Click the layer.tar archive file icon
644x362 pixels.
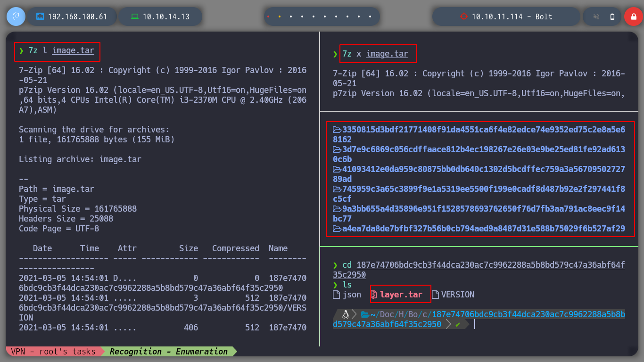coord(374,295)
